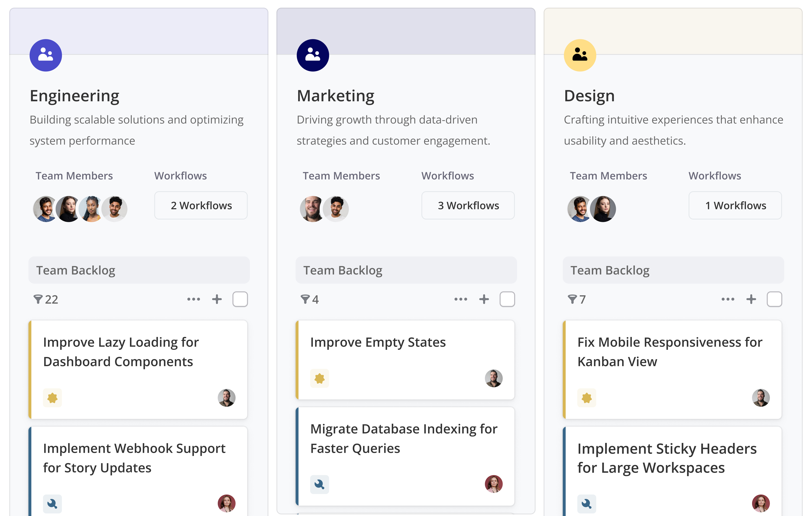The width and height of the screenshot is (812, 516).
Task: Click assignee avatar on Improve Empty States card
Action: click(x=494, y=378)
